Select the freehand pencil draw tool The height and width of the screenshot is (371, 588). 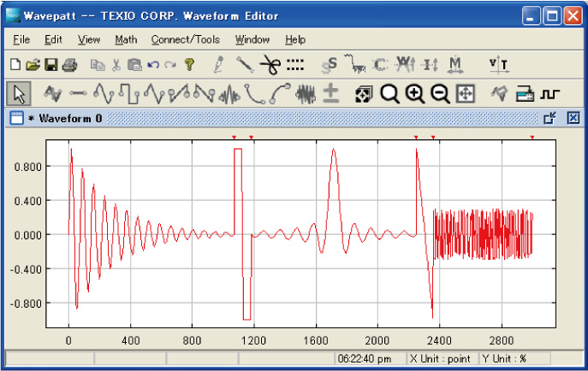coord(218,64)
